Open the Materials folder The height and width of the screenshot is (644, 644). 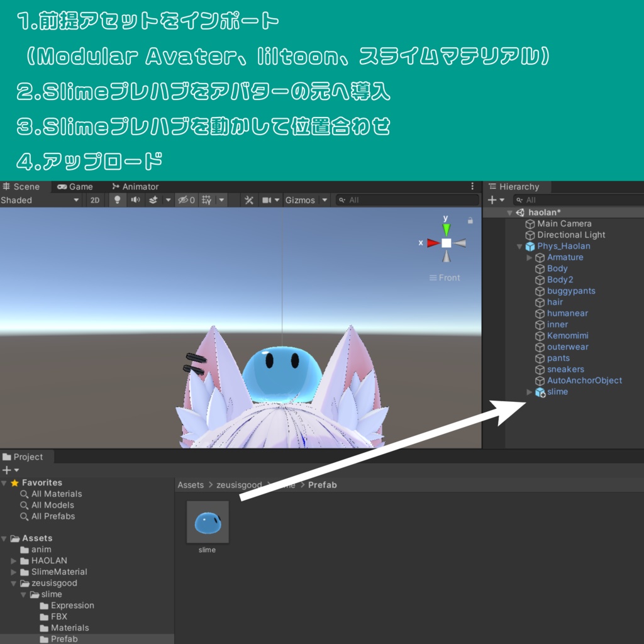click(x=65, y=628)
